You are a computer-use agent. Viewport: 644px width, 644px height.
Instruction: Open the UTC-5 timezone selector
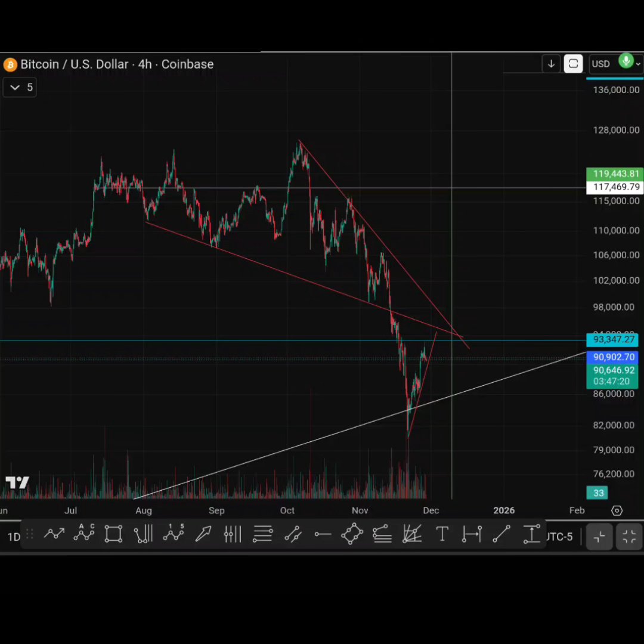coord(559,537)
